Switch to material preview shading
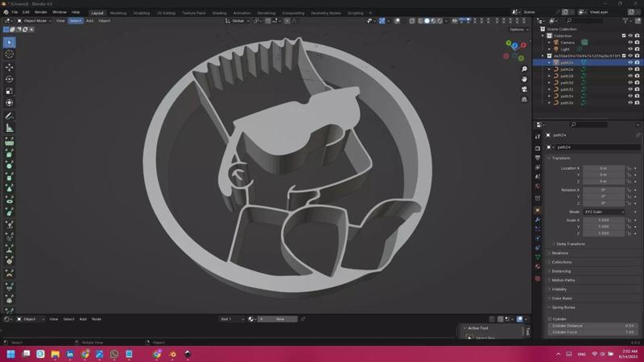The width and height of the screenshot is (644, 362). 433,21
